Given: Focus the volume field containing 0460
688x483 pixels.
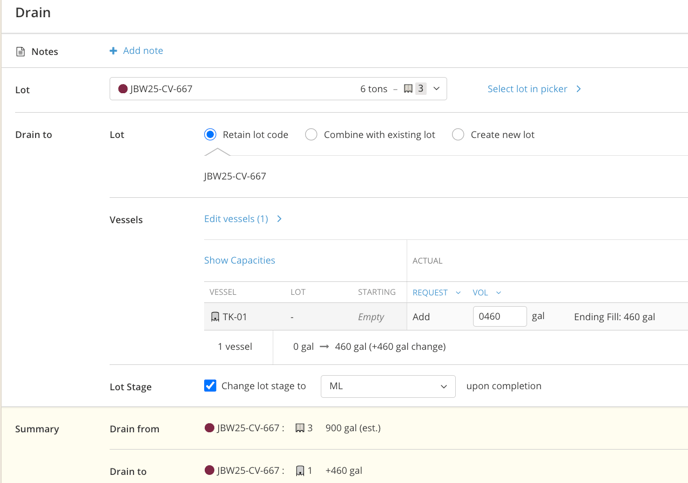Looking at the screenshot, I should click(500, 316).
